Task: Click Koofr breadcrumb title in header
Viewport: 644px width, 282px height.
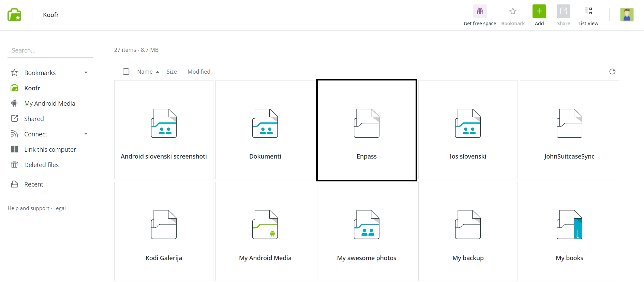Action: tap(51, 15)
